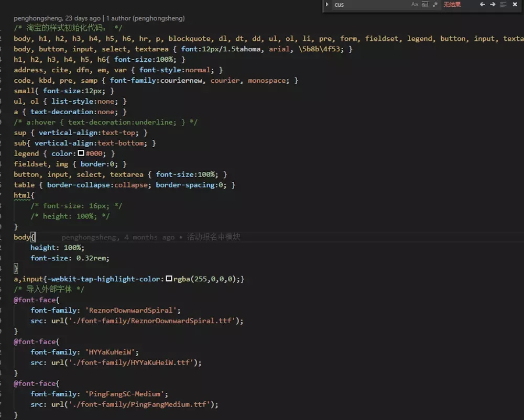Click the inline blame 'penghongsheng, 4 months ago'
This screenshot has height=420, width=524.
pos(118,237)
